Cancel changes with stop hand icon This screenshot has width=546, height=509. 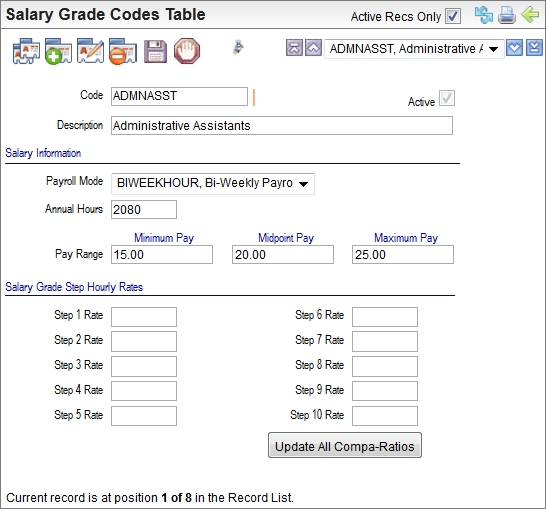click(187, 51)
